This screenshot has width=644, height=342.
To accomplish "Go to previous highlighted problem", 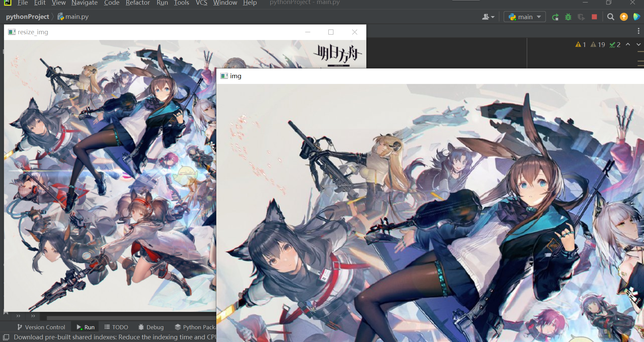I will 628,44.
